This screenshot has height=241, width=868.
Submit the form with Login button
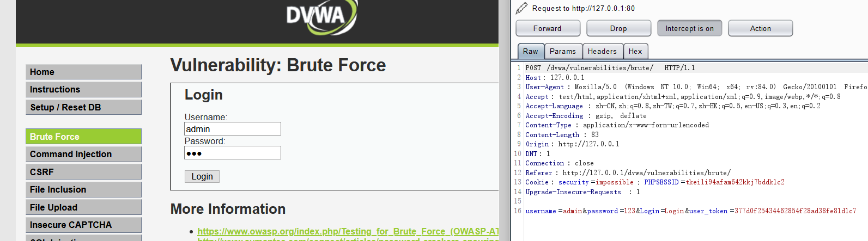point(202,176)
